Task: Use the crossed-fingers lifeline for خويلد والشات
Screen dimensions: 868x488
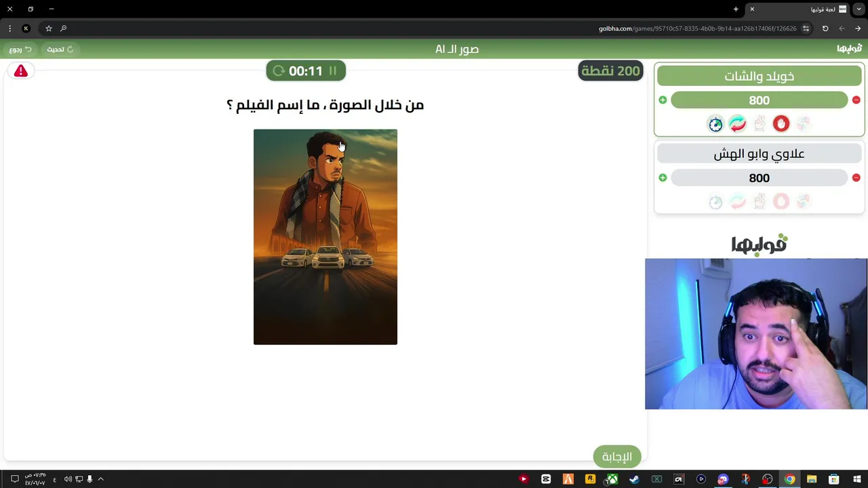Action: 759,123
